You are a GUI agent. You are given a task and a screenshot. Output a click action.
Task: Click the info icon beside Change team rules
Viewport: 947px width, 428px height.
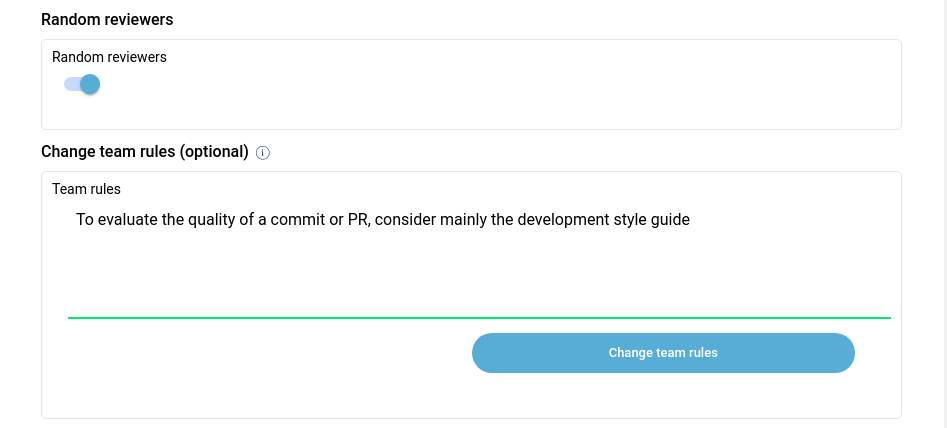[x=263, y=153]
